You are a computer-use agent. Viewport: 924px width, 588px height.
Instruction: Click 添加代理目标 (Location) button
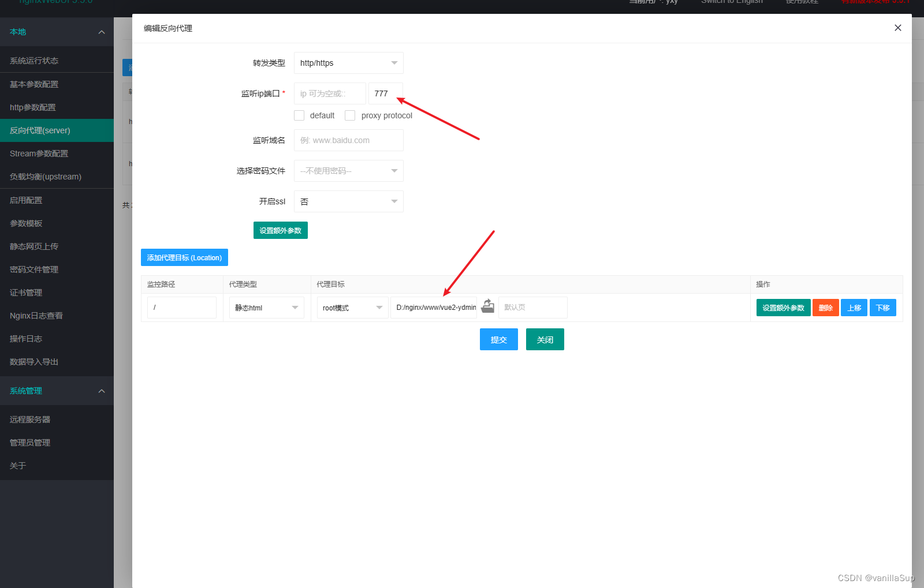(x=184, y=257)
